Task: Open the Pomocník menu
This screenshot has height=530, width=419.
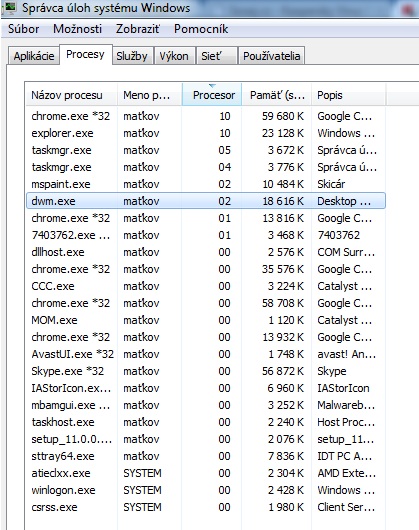Action: pyautogui.click(x=201, y=29)
